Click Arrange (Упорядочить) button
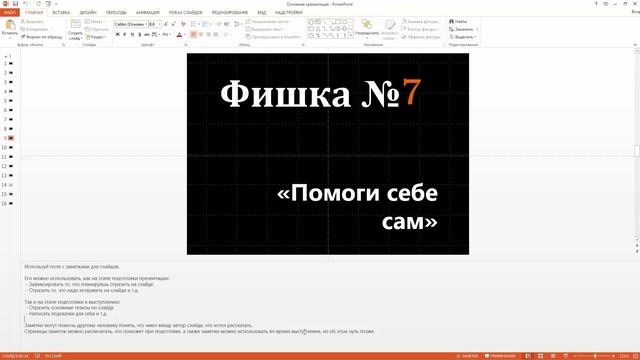This screenshot has width=640, height=360. pyautogui.click(x=367, y=29)
